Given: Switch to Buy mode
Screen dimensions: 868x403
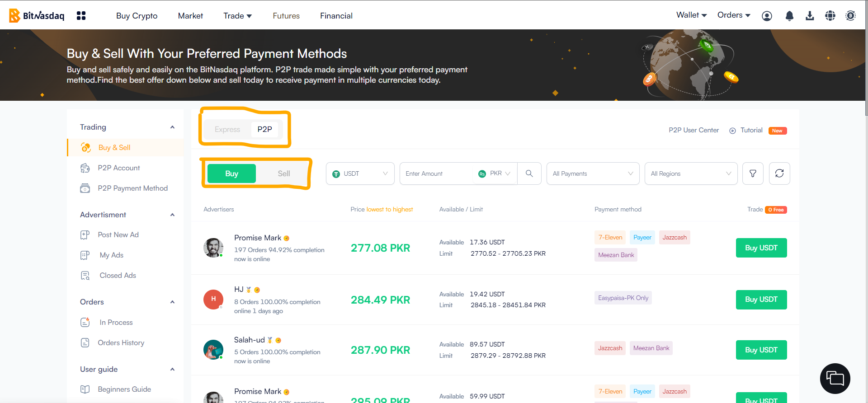Looking at the screenshot, I should pos(231,173).
